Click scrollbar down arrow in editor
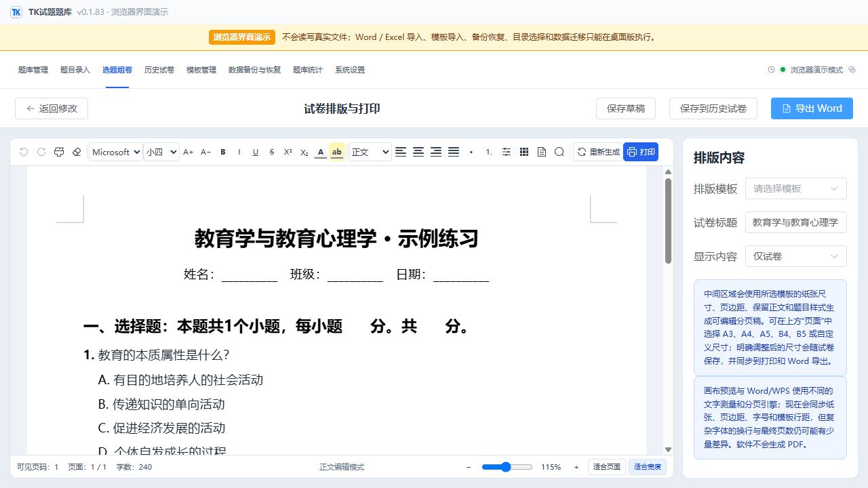Screen dimensions: 868x488 pyautogui.click(x=668, y=449)
